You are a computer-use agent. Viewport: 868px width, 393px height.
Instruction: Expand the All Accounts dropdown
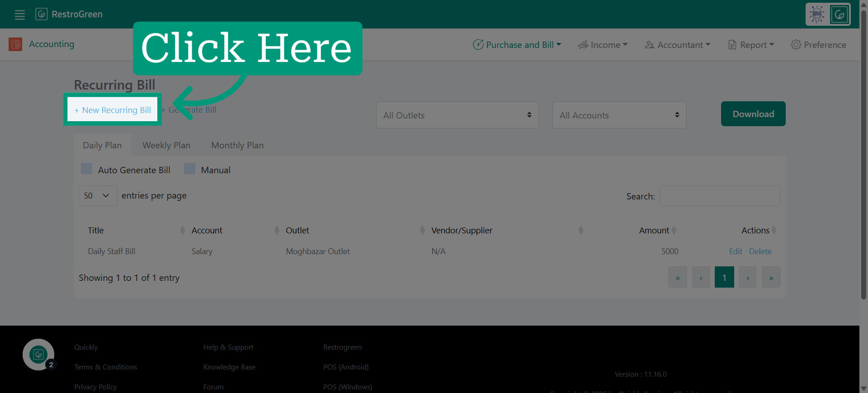coord(619,115)
